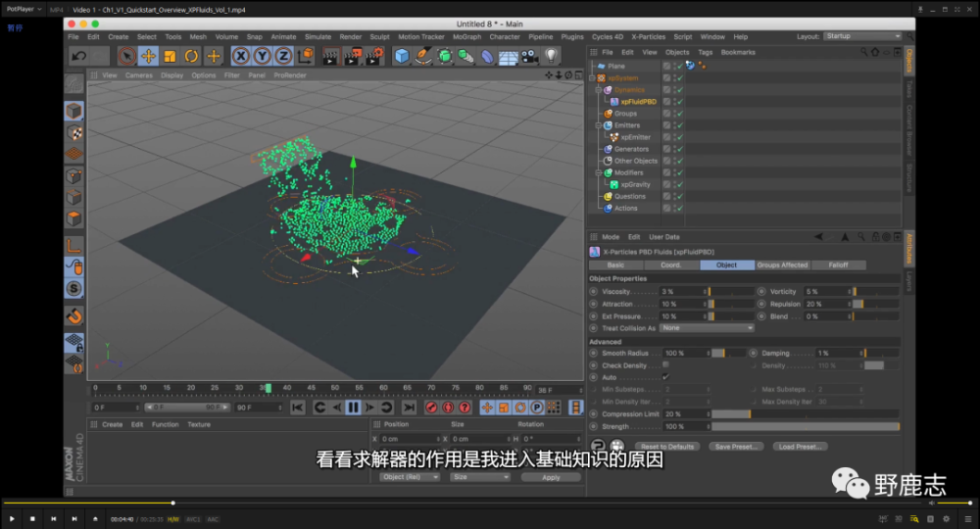Image resolution: width=980 pixels, height=529 pixels.
Task: Click Apply in coordinates panel
Action: pyautogui.click(x=551, y=477)
